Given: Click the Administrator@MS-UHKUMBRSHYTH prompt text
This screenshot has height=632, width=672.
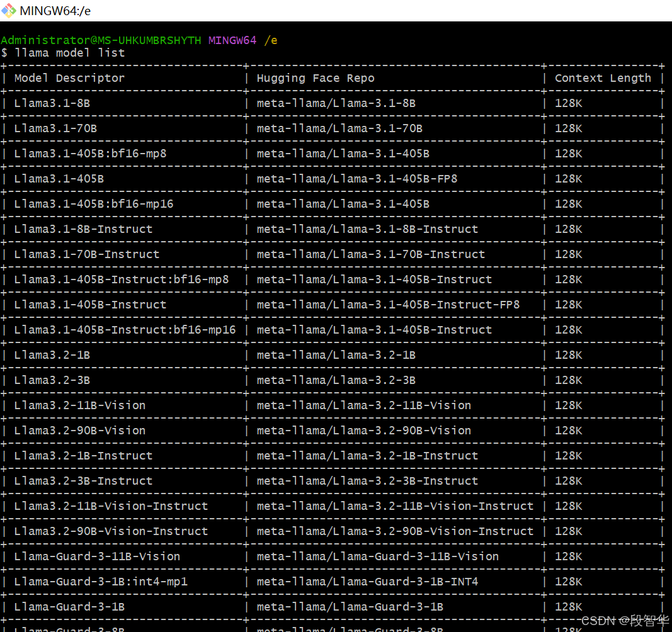Looking at the screenshot, I should coord(101,40).
